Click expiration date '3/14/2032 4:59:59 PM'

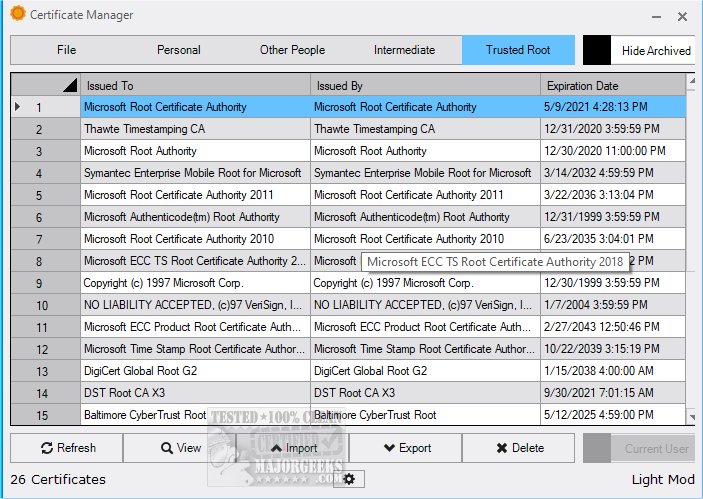point(613,173)
